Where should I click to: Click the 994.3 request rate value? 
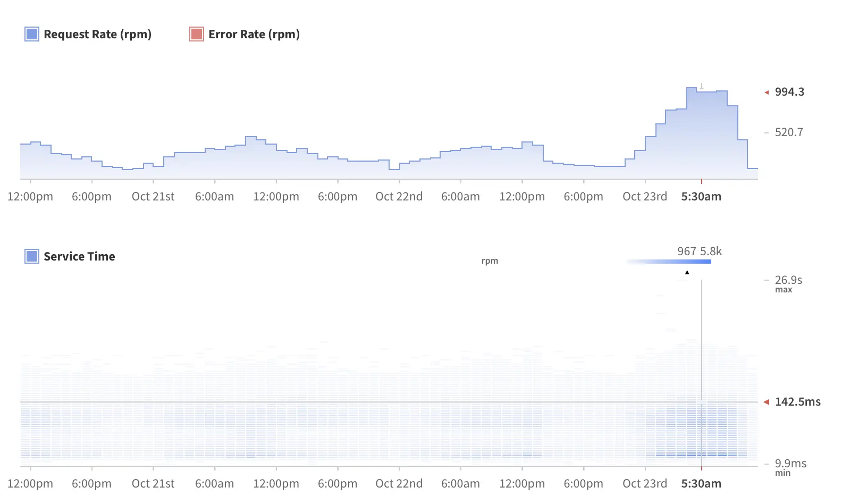point(789,92)
